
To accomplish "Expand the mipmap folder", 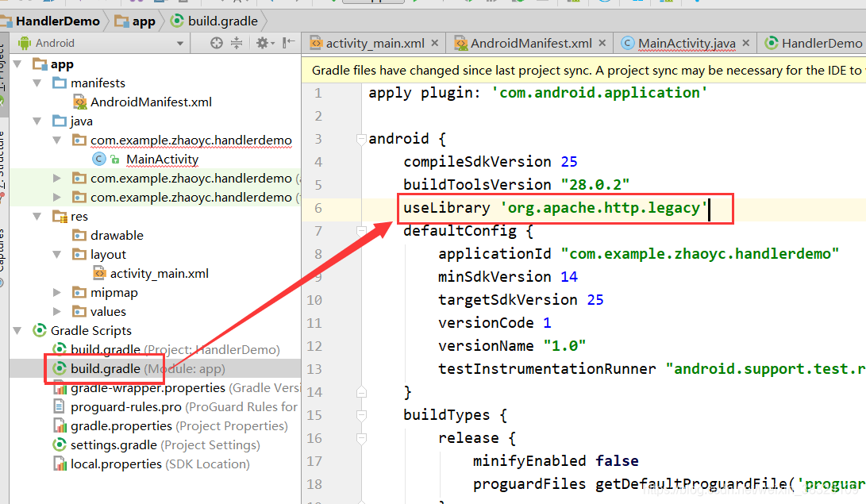I will pos(56,292).
